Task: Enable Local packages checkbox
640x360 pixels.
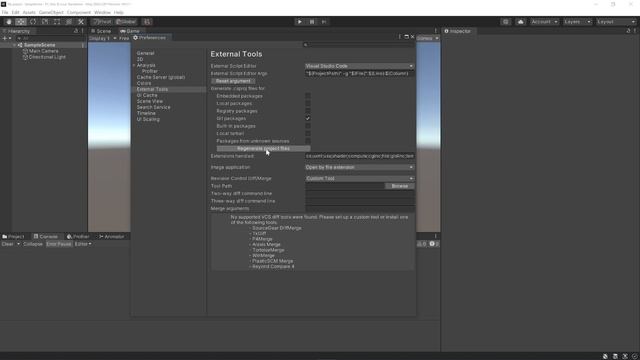Action: (308, 104)
